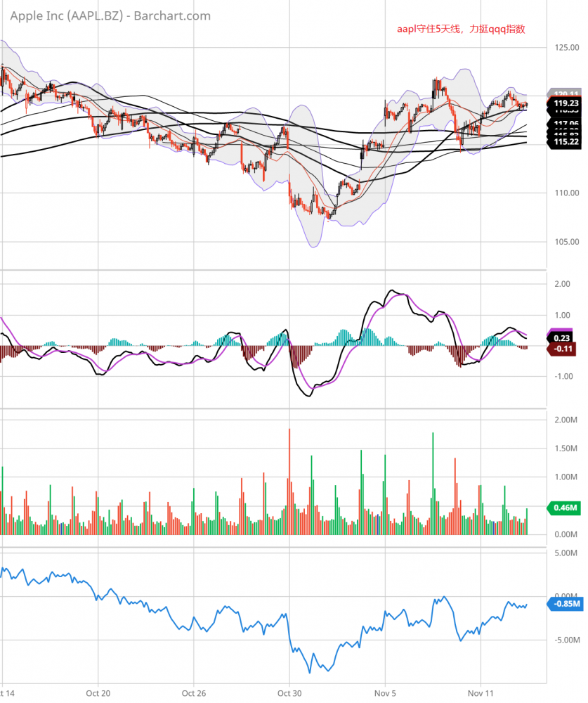Viewport: 588px width, 703px height.
Task: Click the 2.00M volume axis label
Action: pyautogui.click(x=566, y=420)
